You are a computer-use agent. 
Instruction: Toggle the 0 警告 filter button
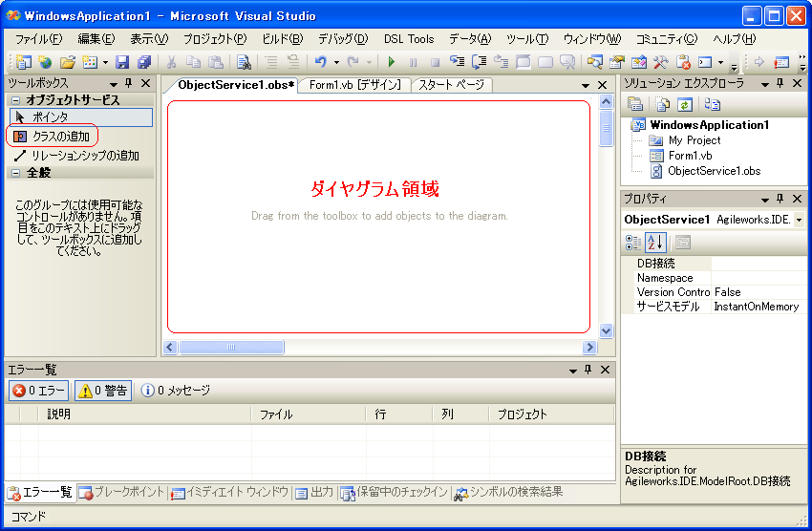tap(103, 391)
